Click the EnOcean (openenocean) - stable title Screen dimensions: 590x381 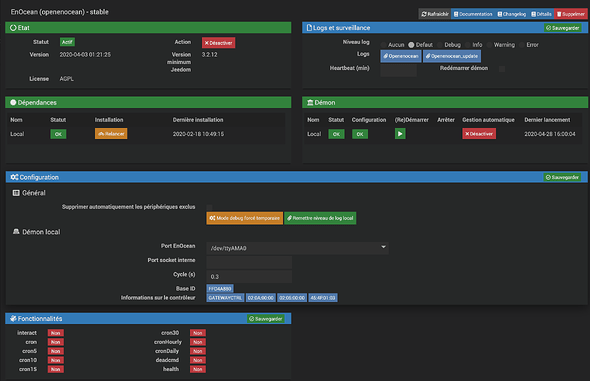pos(59,12)
